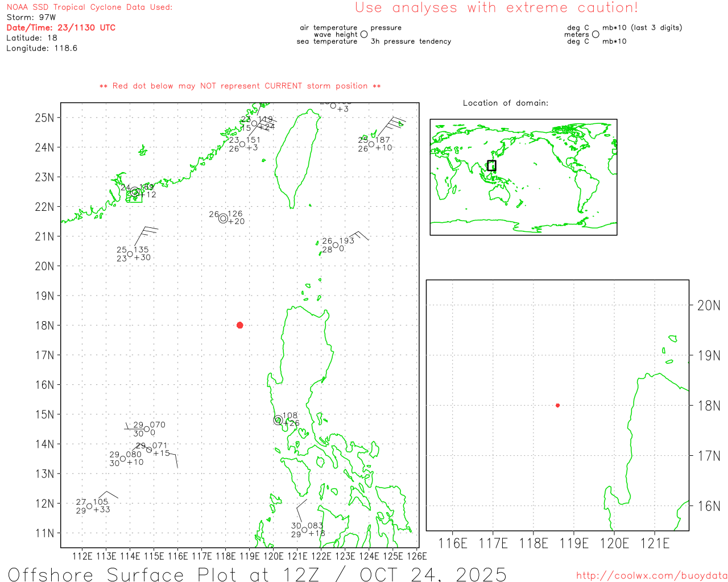The width and height of the screenshot is (728, 582).
Task: Click the Offshore Surface Plot title text
Action: pyautogui.click(x=257, y=574)
